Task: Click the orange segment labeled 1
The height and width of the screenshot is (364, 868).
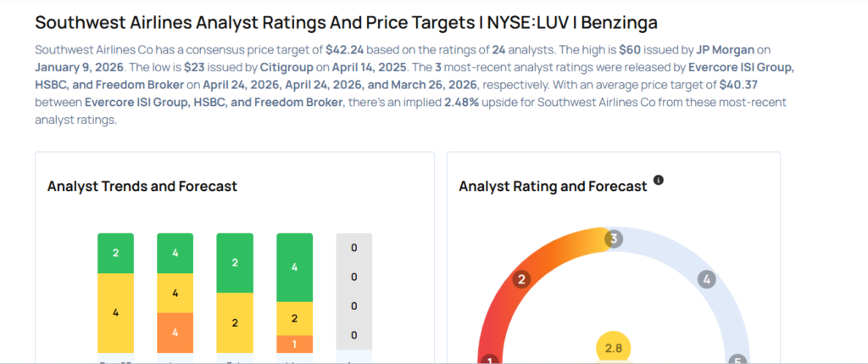Action: click(294, 344)
